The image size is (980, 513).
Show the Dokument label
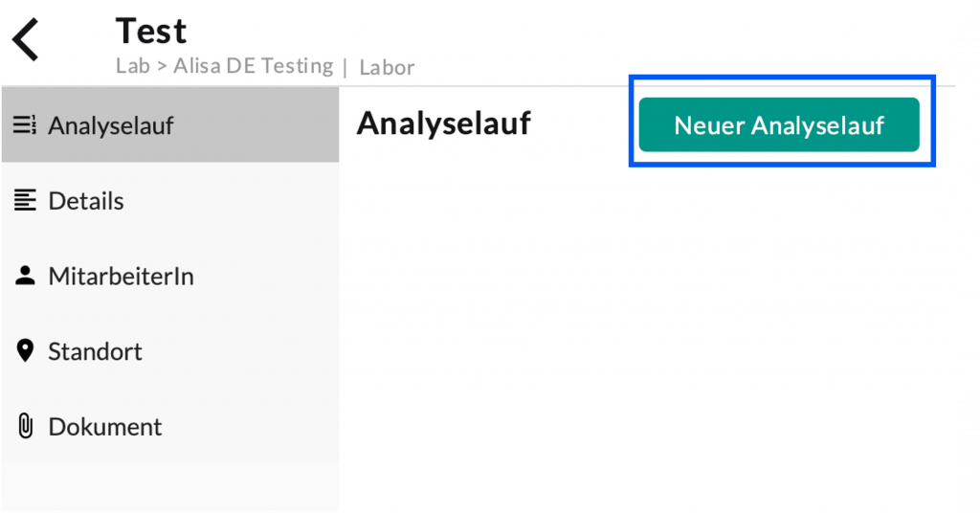coord(105,427)
